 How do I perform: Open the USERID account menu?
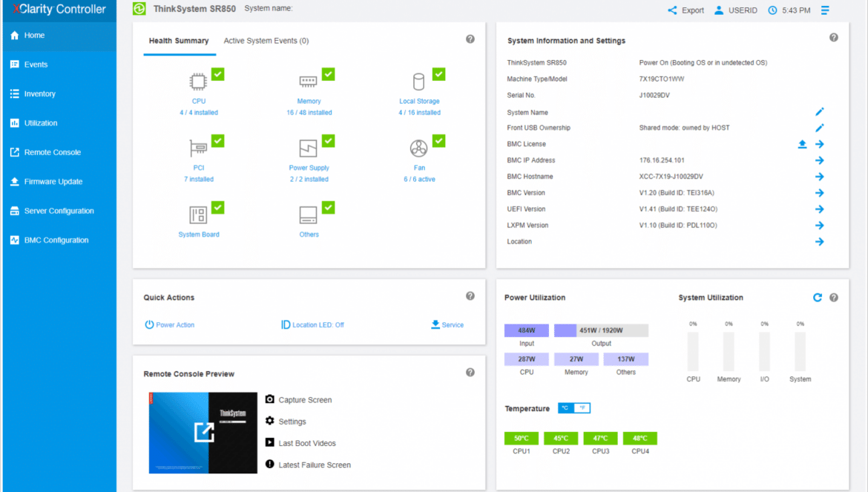(x=736, y=10)
